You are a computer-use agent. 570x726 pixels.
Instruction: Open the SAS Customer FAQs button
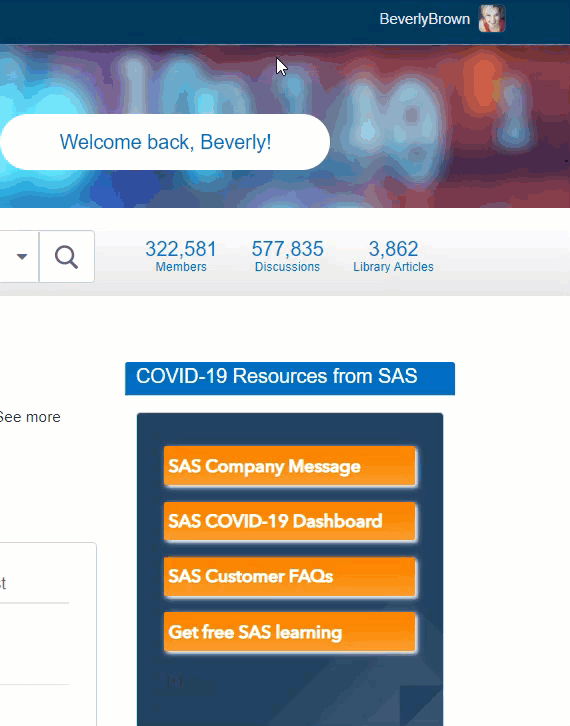coord(290,576)
